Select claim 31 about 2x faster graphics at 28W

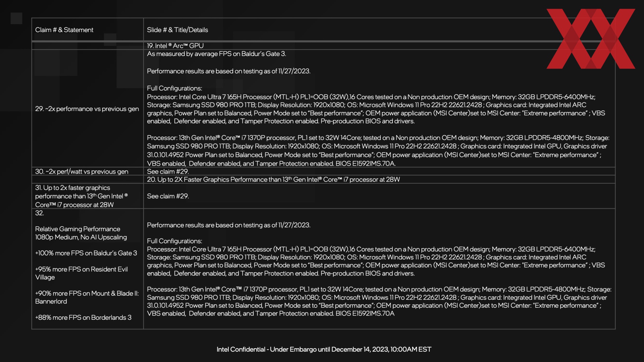pyautogui.click(x=82, y=196)
